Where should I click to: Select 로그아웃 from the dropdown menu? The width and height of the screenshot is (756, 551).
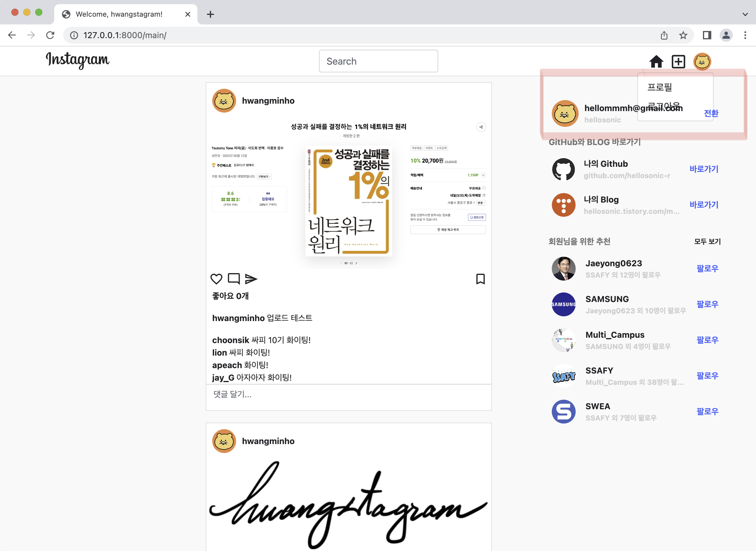(x=664, y=106)
